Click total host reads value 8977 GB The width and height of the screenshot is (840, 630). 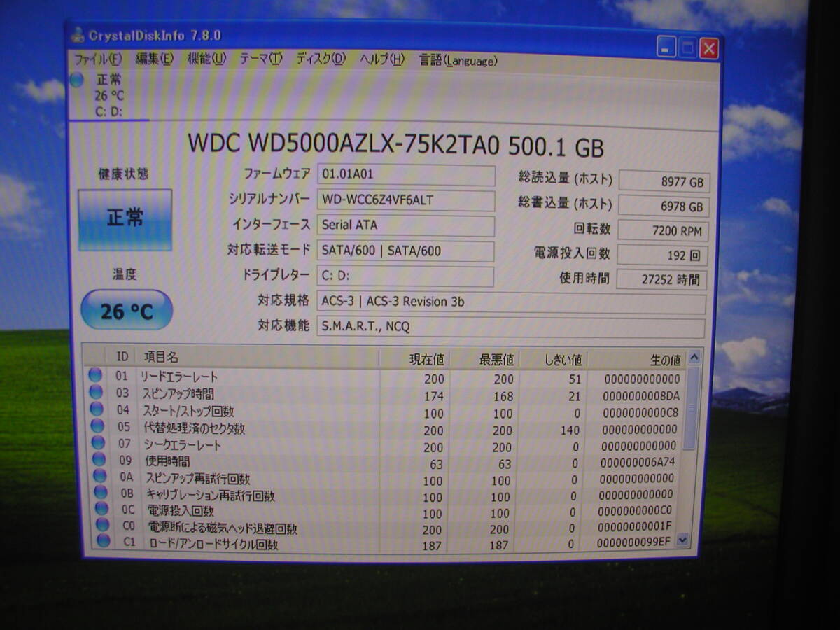click(664, 181)
